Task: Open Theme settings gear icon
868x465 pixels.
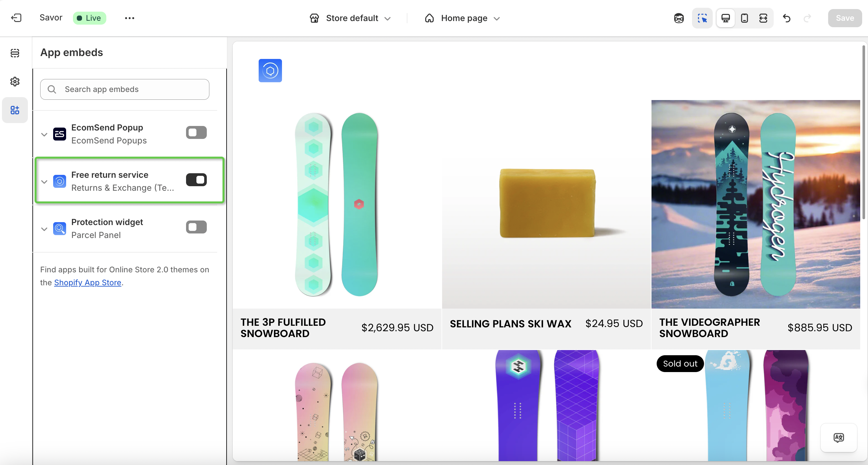Action: point(15,82)
